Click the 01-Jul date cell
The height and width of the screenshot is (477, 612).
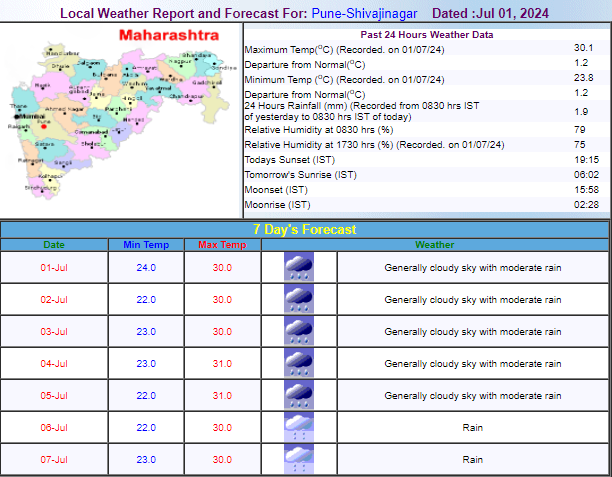coord(54,267)
